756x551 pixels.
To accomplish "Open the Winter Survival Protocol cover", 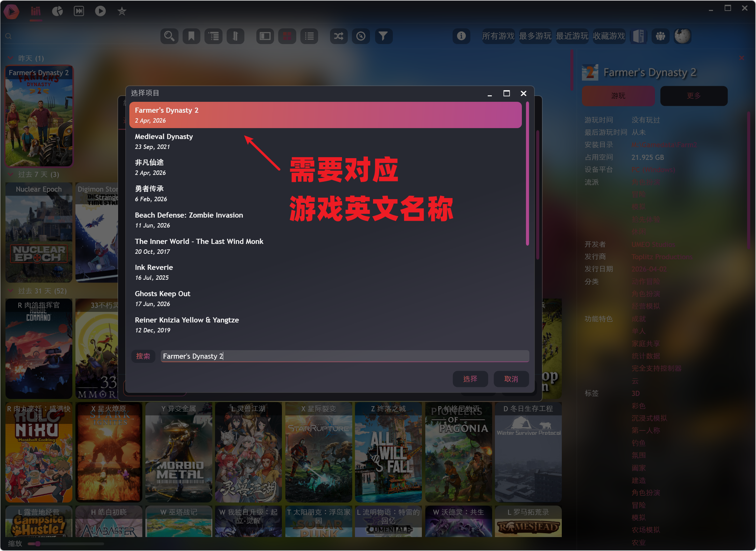I will click(x=528, y=452).
